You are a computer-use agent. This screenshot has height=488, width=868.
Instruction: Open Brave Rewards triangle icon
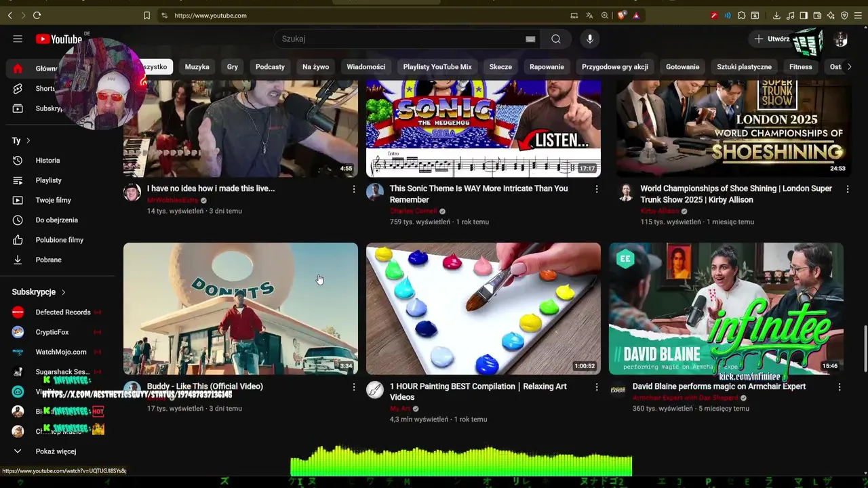(x=636, y=15)
